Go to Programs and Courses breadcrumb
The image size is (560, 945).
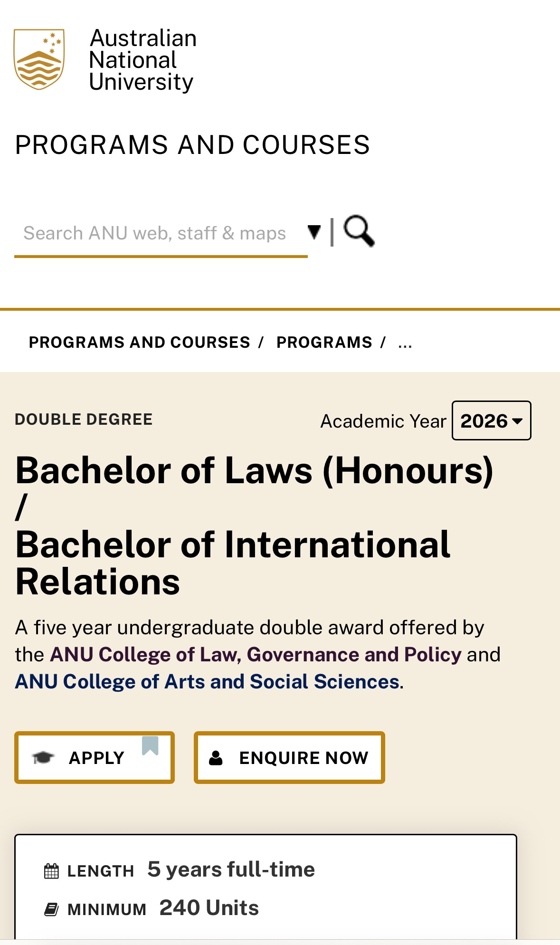pyautogui.click(x=139, y=343)
